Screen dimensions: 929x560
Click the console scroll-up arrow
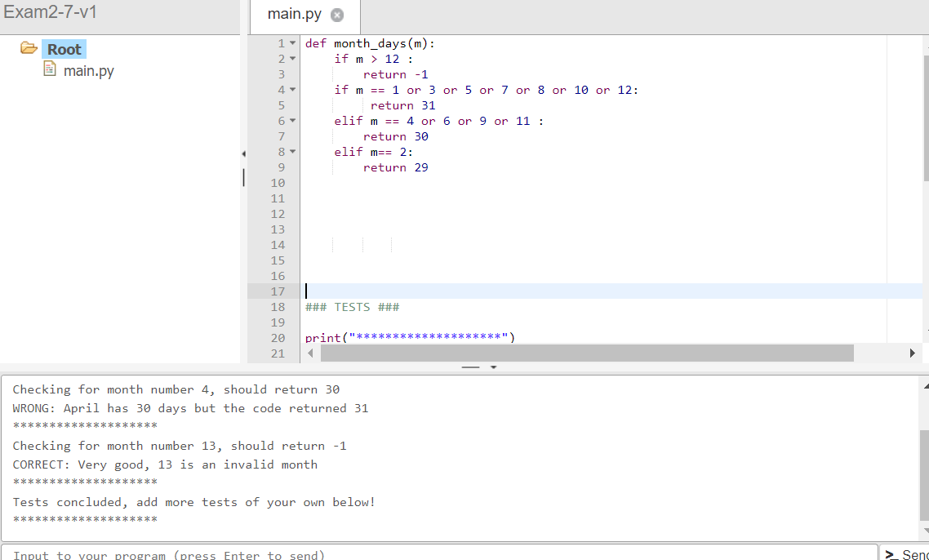[x=925, y=386]
